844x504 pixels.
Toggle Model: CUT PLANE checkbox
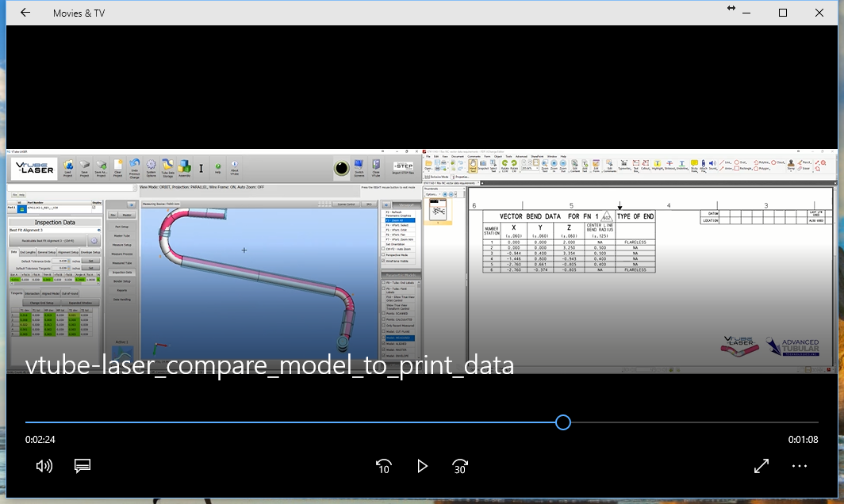click(383, 331)
